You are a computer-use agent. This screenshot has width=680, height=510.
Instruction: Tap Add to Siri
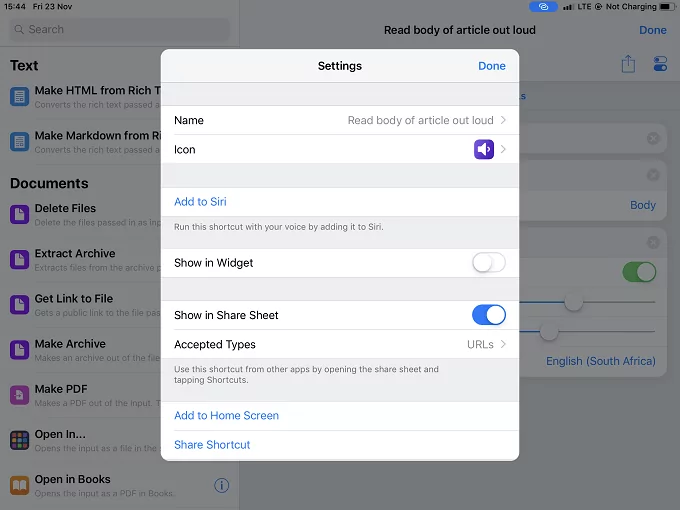point(200,202)
